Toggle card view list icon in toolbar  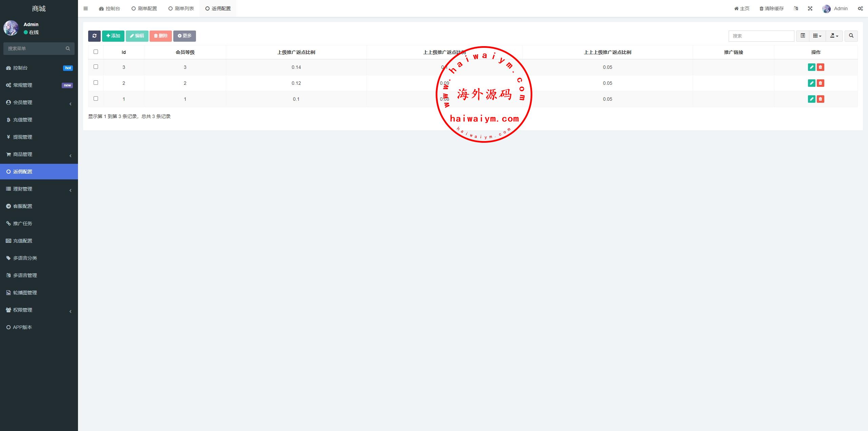[x=803, y=36]
